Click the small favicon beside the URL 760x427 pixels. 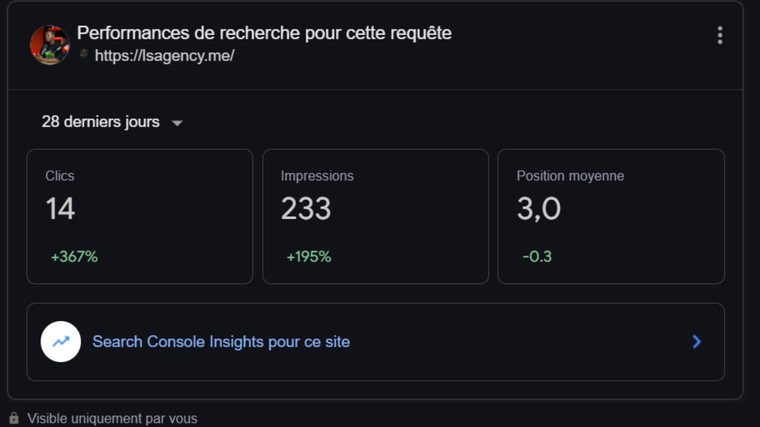[x=84, y=55]
